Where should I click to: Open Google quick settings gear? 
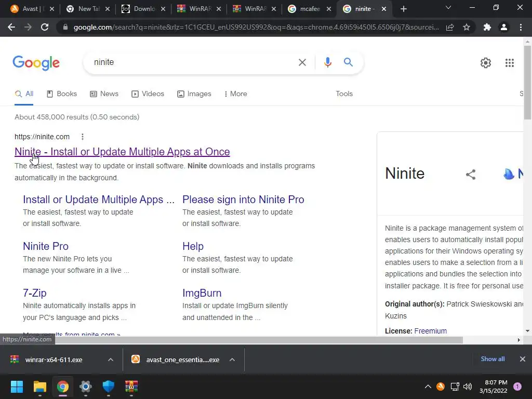pos(486,63)
